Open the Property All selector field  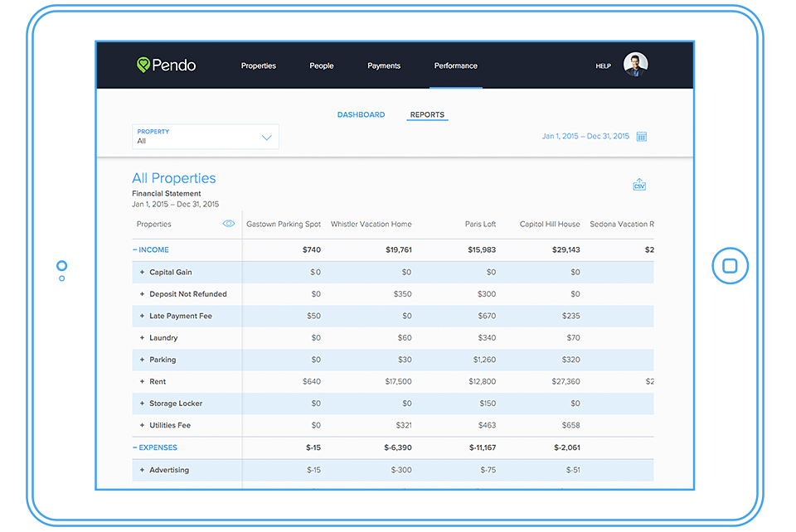click(x=205, y=136)
